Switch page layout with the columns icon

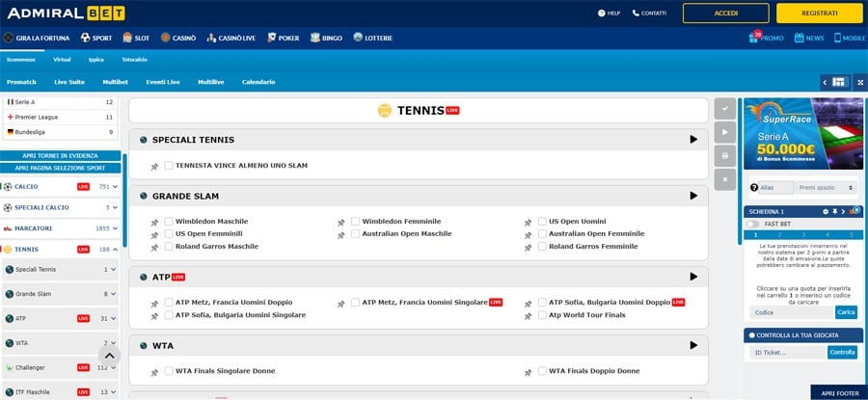(839, 83)
